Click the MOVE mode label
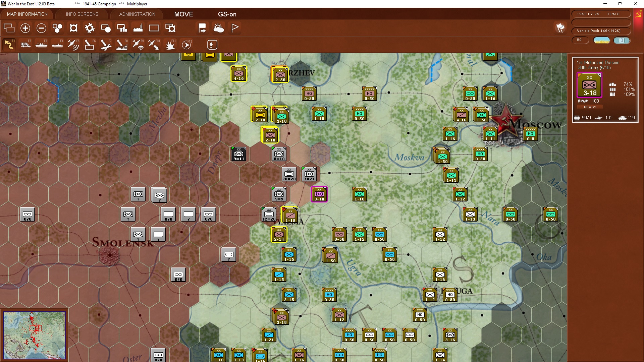Image resolution: width=644 pixels, height=362 pixels. [x=183, y=14]
